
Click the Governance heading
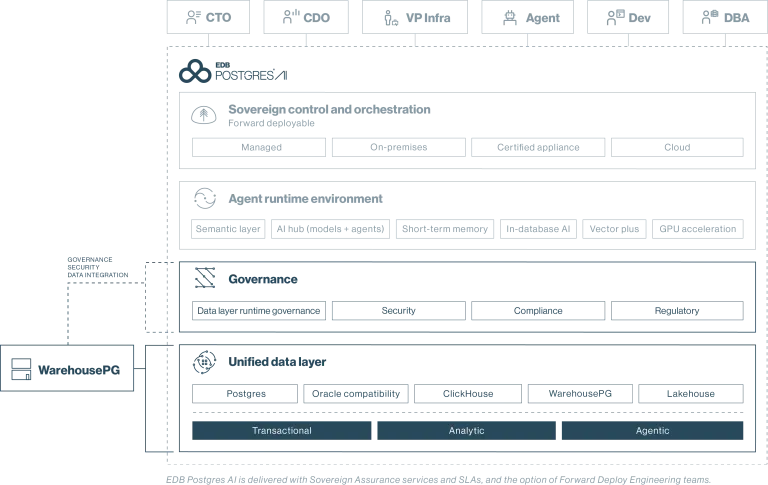pyautogui.click(x=263, y=279)
